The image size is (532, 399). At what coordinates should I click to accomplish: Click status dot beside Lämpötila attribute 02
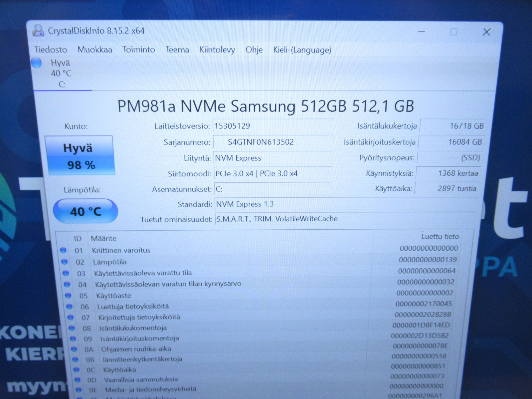[x=64, y=262]
